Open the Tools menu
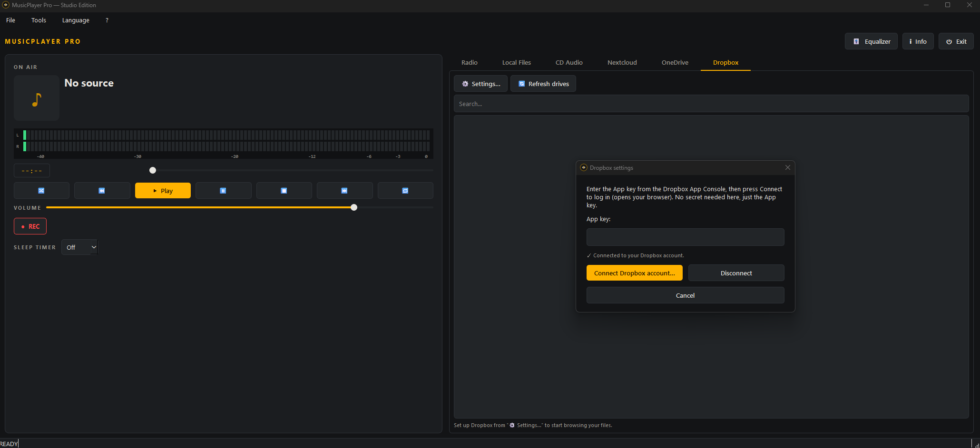 click(x=39, y=20)
